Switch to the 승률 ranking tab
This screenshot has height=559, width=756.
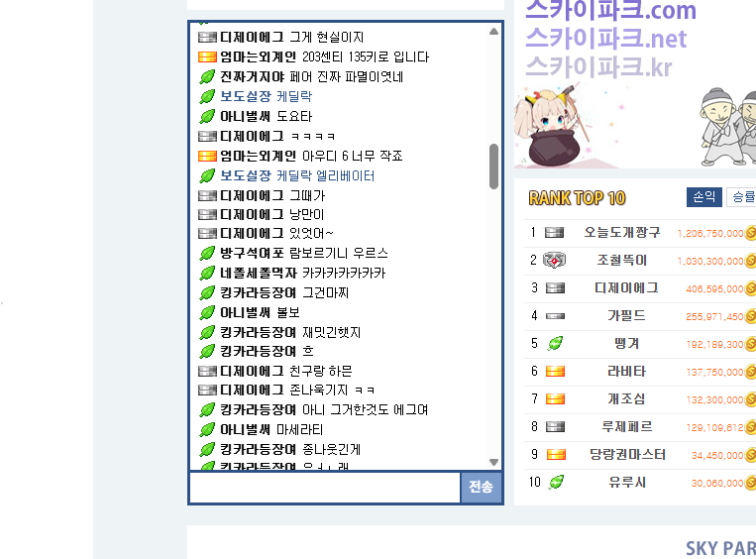click(742, 197)
